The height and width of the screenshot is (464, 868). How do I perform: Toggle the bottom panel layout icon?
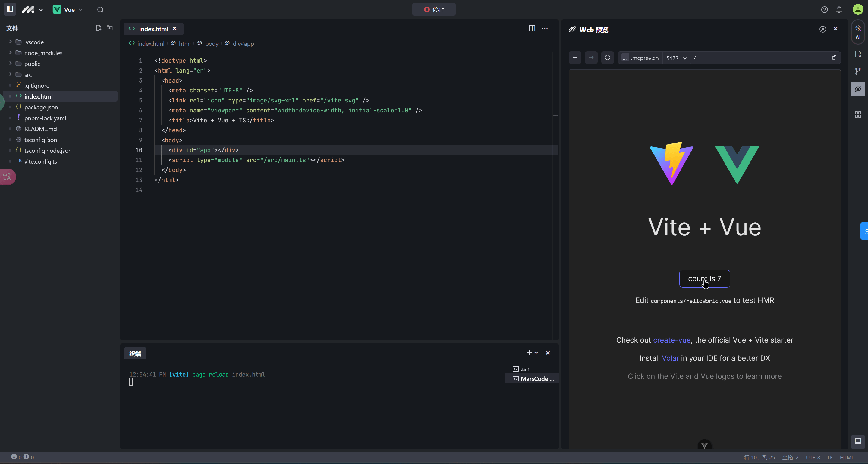click(858, 441)
